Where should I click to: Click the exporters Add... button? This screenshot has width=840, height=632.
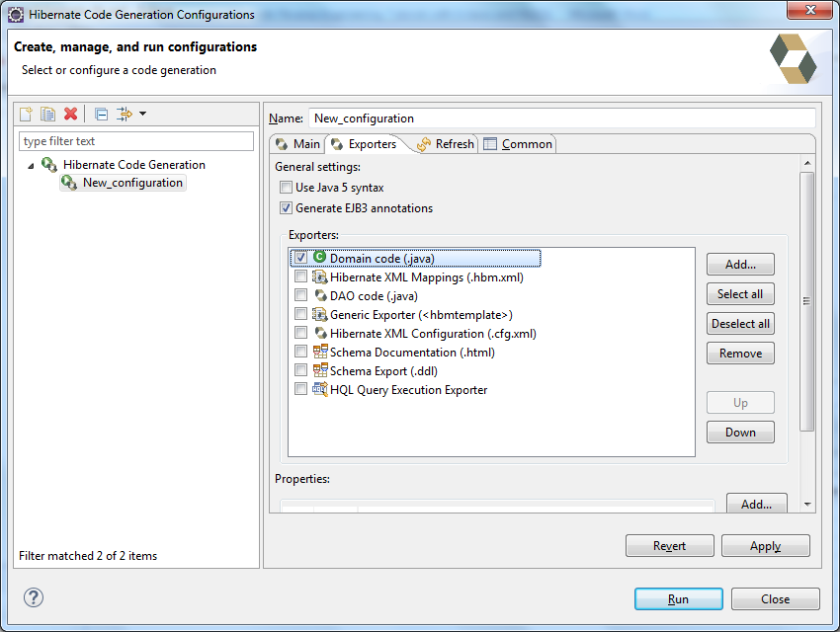tap(740, 265)
